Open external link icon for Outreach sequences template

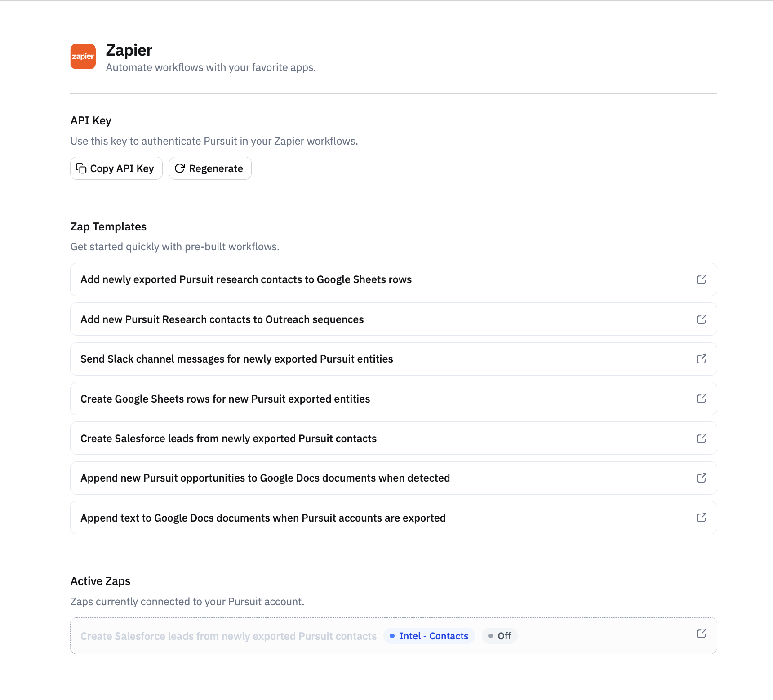pyautogui.click(x=702, y=319)
